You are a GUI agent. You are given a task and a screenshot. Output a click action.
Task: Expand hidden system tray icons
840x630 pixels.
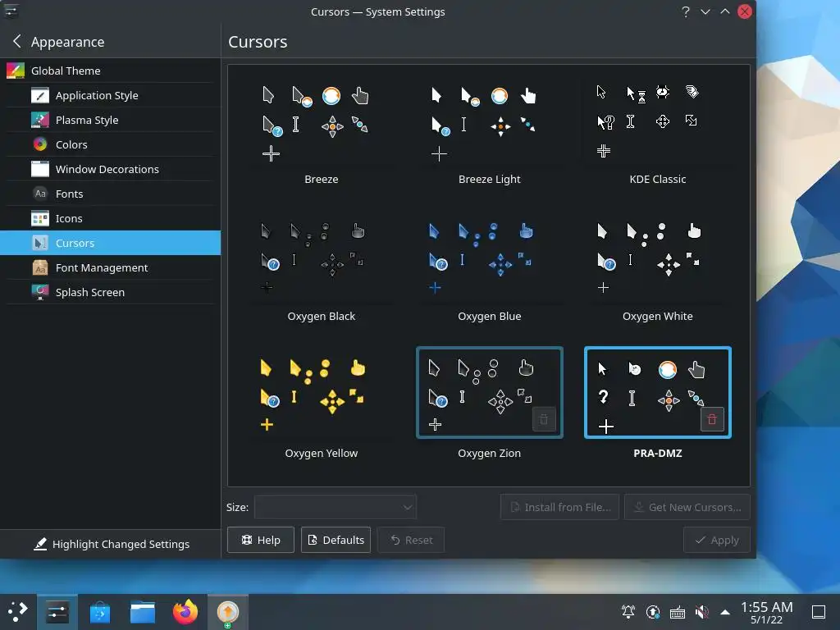[725, 611]
